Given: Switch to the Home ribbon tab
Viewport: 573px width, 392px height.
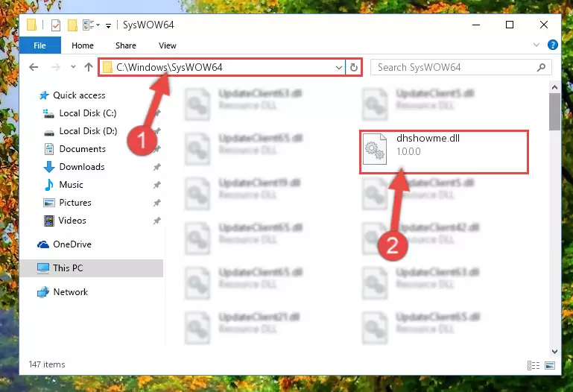Looking at the screenshot, I should [x=83, y=45].
